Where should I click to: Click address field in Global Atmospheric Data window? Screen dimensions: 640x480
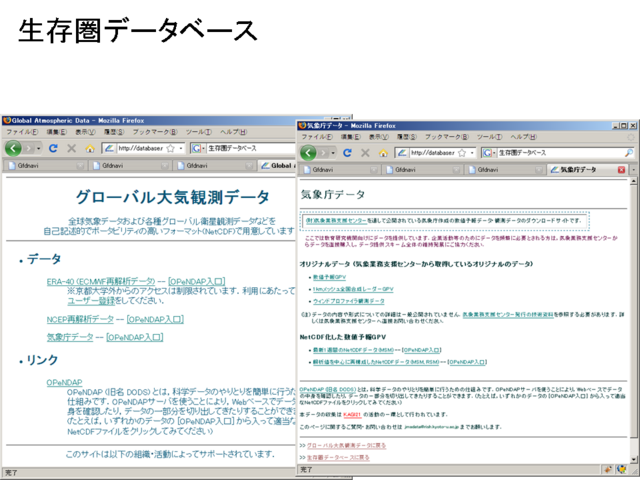tap(143, 148)
